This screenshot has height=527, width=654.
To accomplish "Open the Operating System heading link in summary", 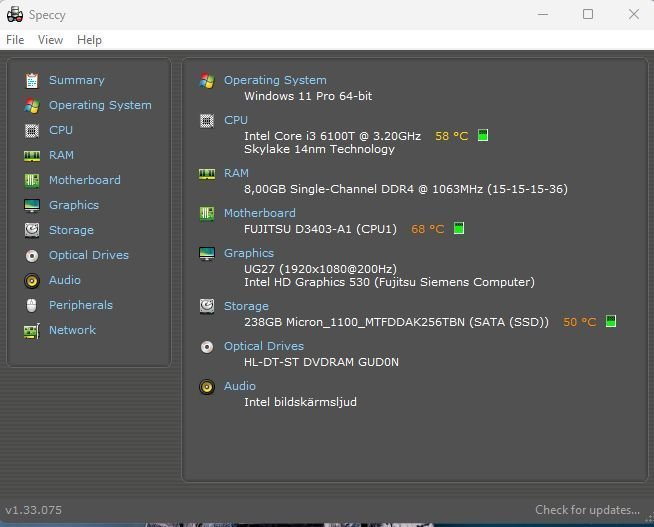I will (x=275, y=80).
